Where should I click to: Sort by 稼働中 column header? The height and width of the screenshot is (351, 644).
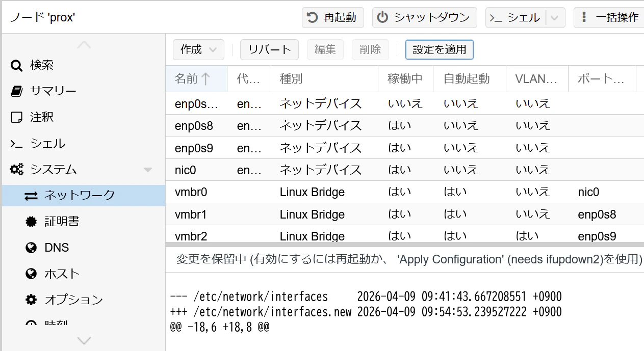(406, 78)
